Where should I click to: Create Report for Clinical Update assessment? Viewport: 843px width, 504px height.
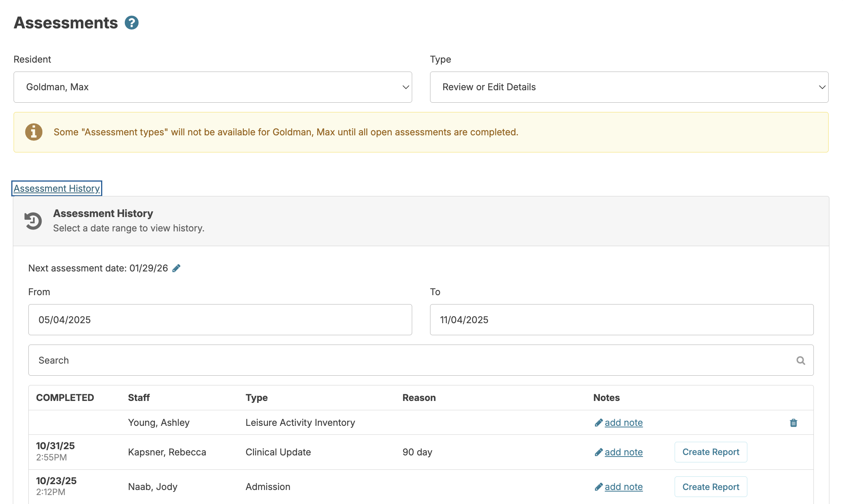(710, 452)
